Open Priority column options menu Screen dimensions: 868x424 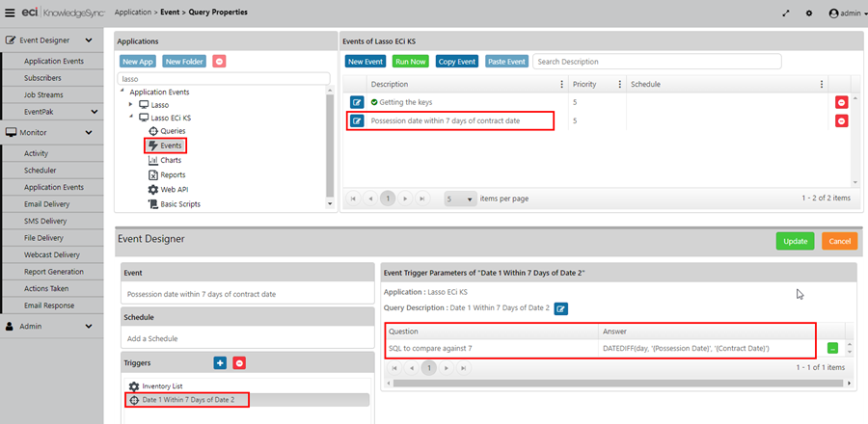(x=619, y=84)
